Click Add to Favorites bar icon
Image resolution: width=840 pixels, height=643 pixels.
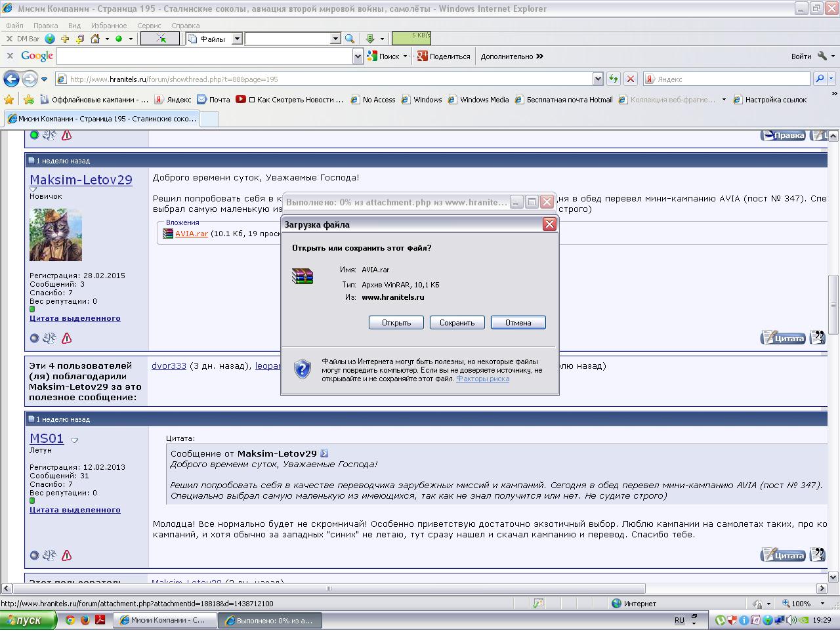29,100
